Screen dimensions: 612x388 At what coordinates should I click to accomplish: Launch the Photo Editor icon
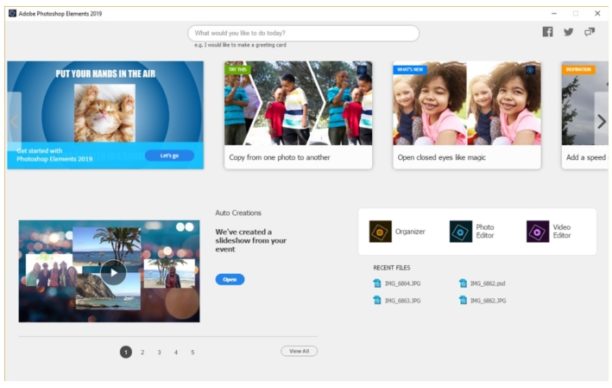point(461,231)
